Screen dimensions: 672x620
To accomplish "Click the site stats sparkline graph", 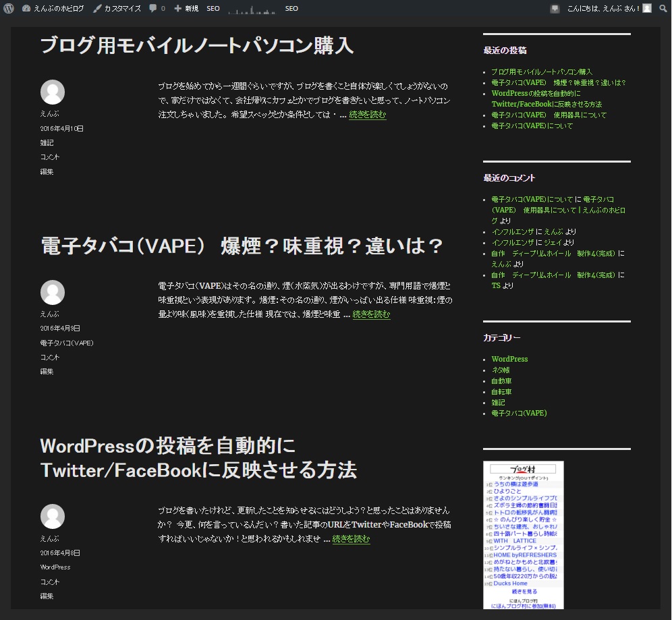I will tap(252, 9).
